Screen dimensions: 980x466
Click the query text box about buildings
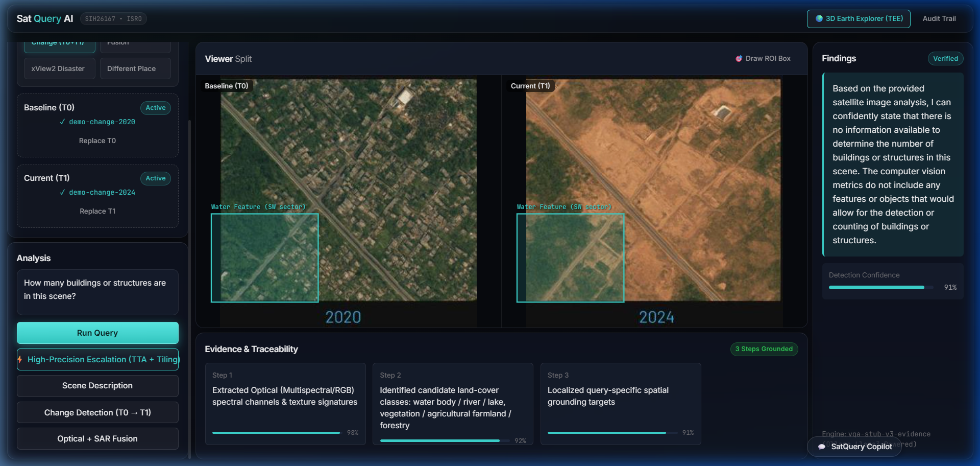97,292
